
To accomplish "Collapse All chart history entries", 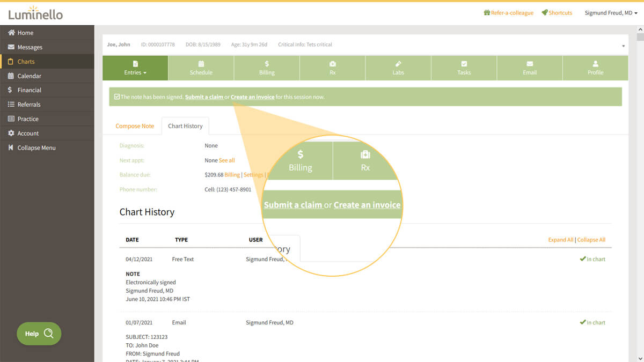I will click(x=591, y=240).
